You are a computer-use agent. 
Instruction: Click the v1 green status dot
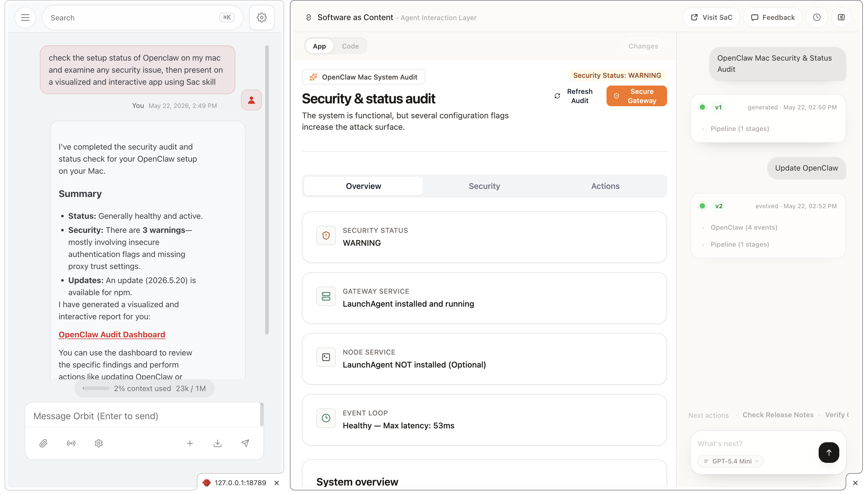pos(702,107)
